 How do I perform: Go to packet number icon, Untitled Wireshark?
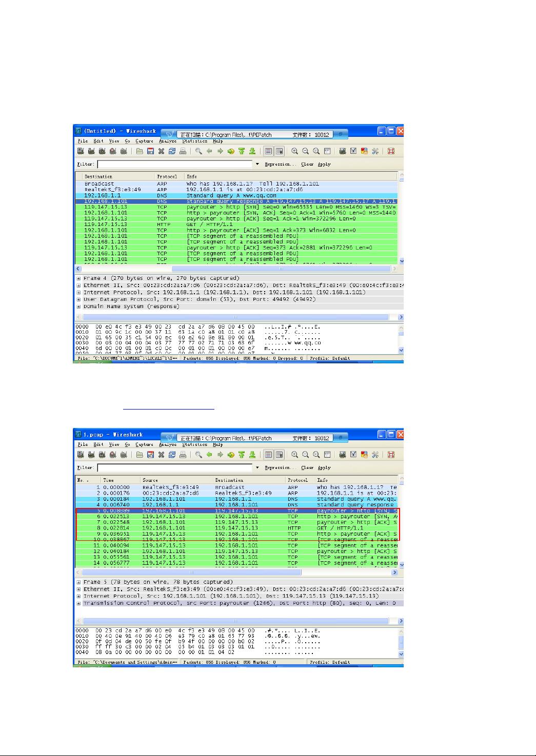point(231,151)
